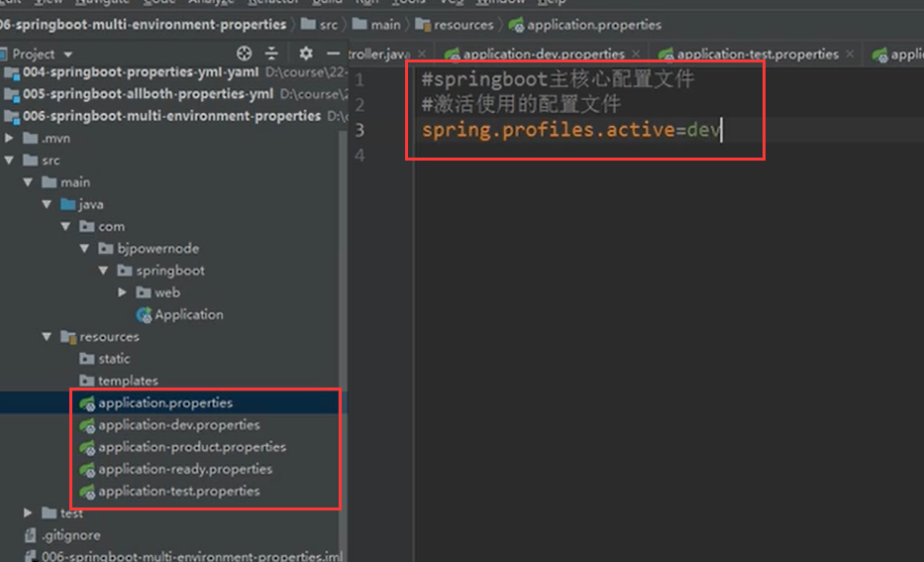The image size is (924, 562).
Task: Collapse the springboot package
Action: click(x=104, y=271)
